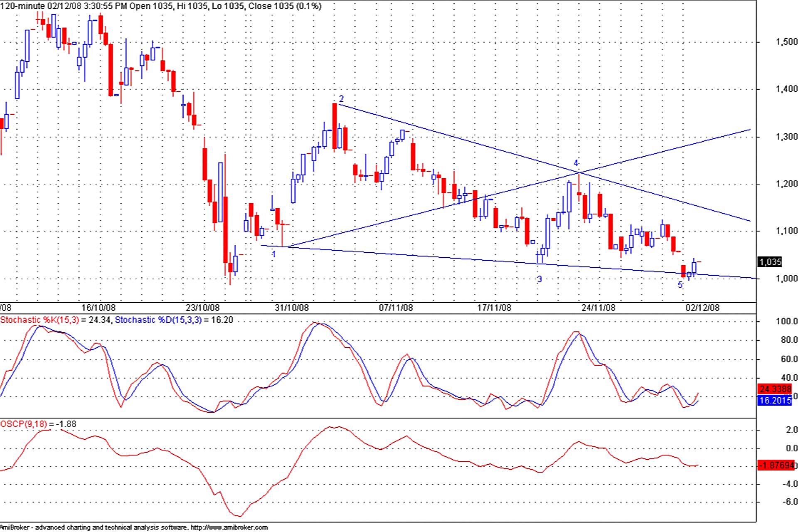798x532 pixels.
Task: Click the '31/10/08' date axis label
Action: click(292, 308)
